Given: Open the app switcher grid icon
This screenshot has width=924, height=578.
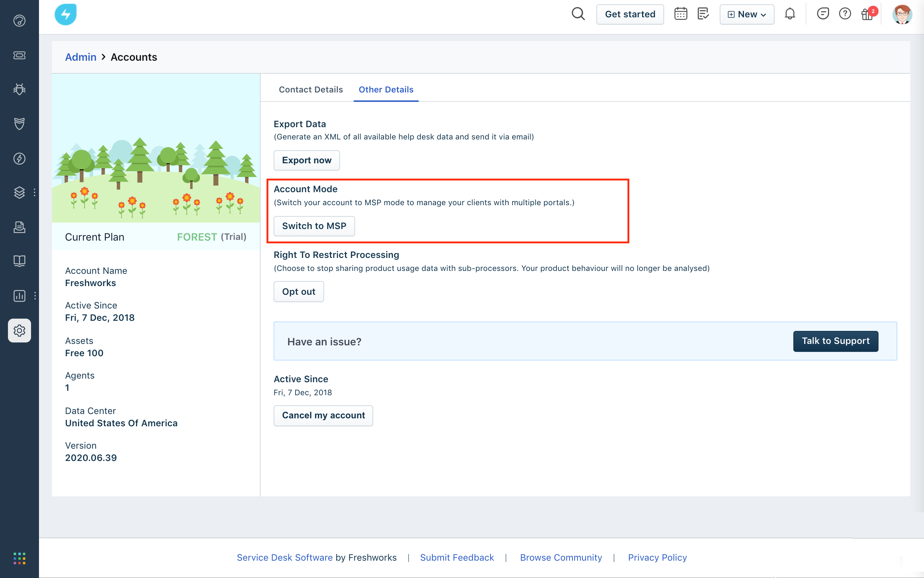Looking at the screenshot, I should pos(19,558).
